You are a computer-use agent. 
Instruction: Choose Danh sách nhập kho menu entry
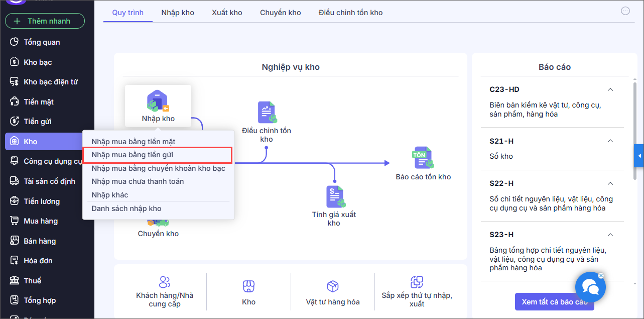click(126, 208)
